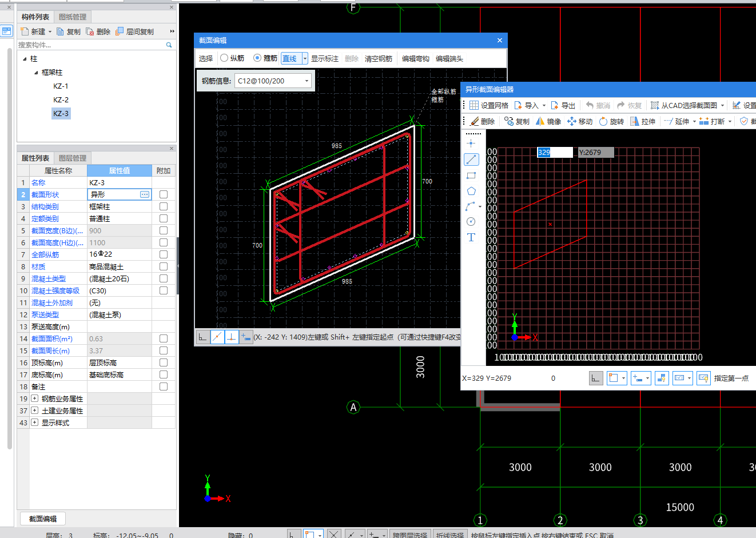Open the 新建 dropdown arrow
The height and width of the screenshot is (538, 756).
coord(50,32)
